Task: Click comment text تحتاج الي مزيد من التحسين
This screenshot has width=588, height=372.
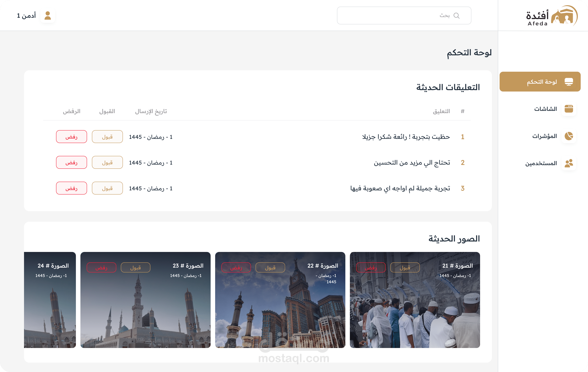Action: (412, 163)
